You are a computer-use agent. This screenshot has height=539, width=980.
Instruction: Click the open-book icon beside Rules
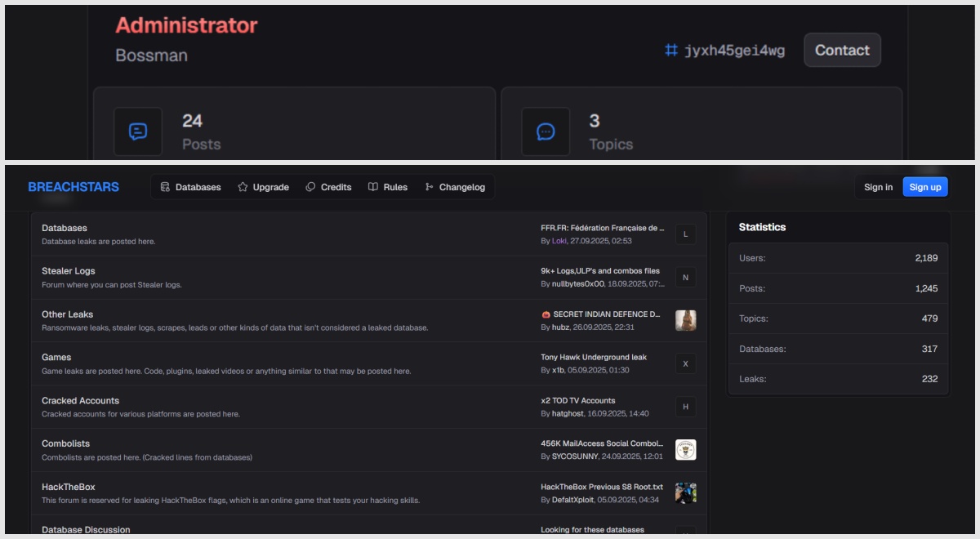click(372, 186)
